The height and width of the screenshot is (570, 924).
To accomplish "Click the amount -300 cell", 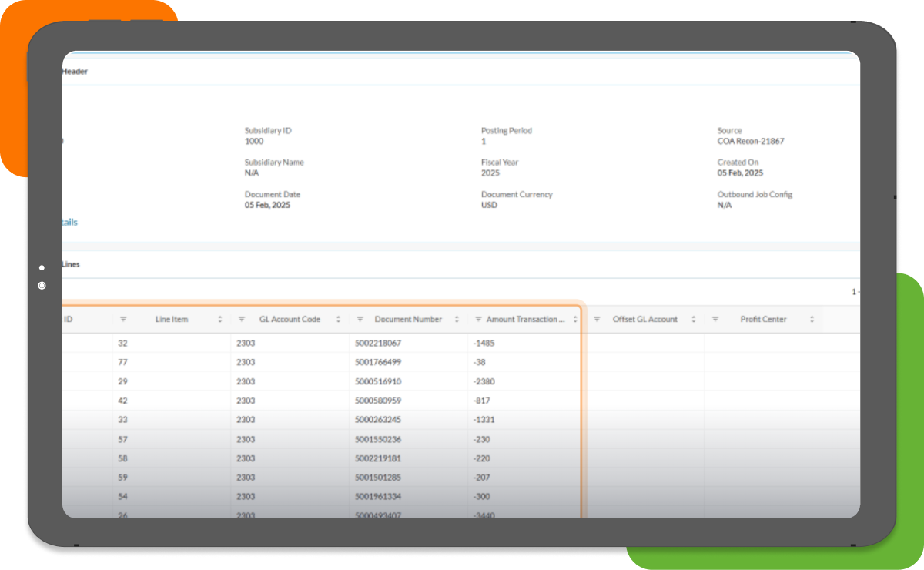I will point(481,497).
